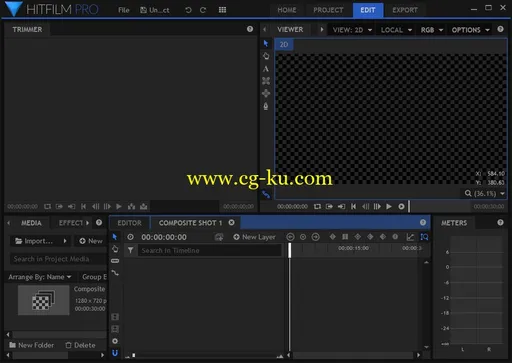
Task: Step viewer forward one frame
Action: (x=377, y=207)
